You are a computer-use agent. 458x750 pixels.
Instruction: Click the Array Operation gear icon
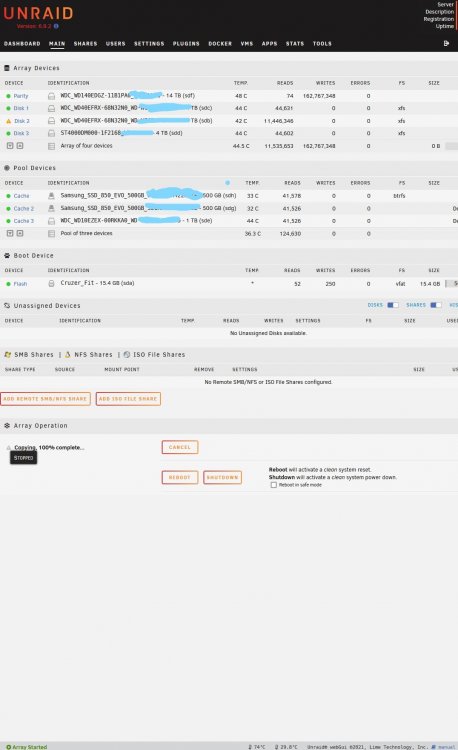click(7, 425)
